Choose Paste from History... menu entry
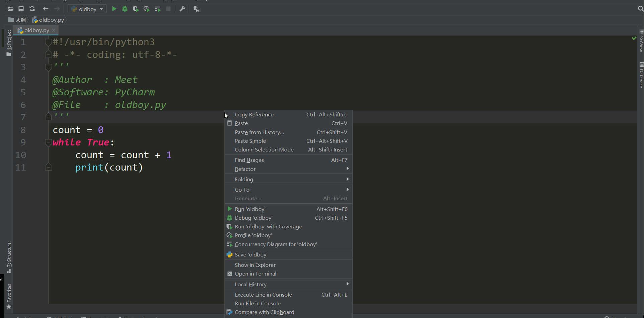Image resolution: width=644 pixels, height=318 pixels. [288, 132]
